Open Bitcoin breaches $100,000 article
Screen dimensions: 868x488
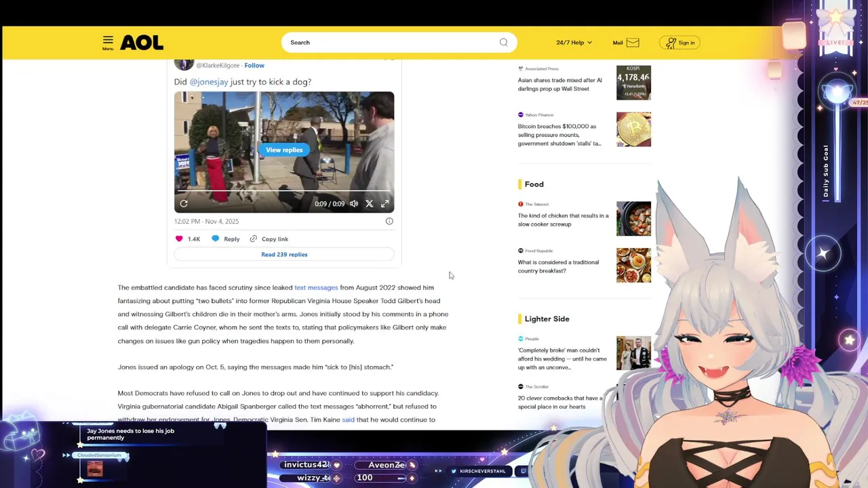pos(559,135)
